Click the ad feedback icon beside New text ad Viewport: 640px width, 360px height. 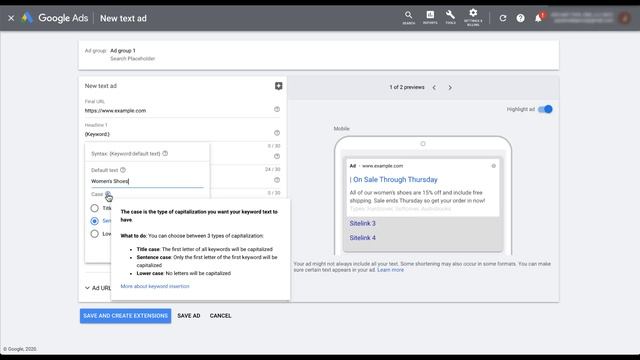click(278, 86)
